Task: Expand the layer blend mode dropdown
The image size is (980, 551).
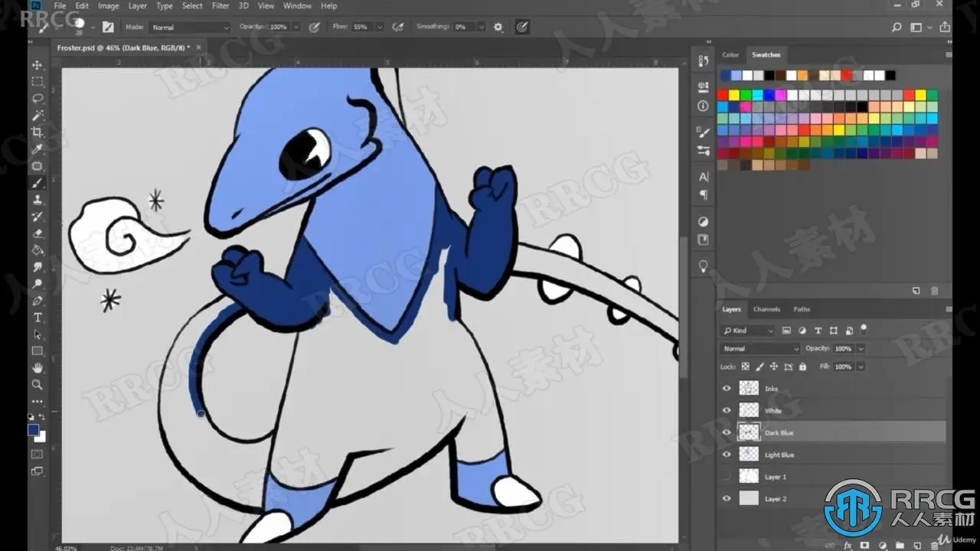Action: pos(759,348)
